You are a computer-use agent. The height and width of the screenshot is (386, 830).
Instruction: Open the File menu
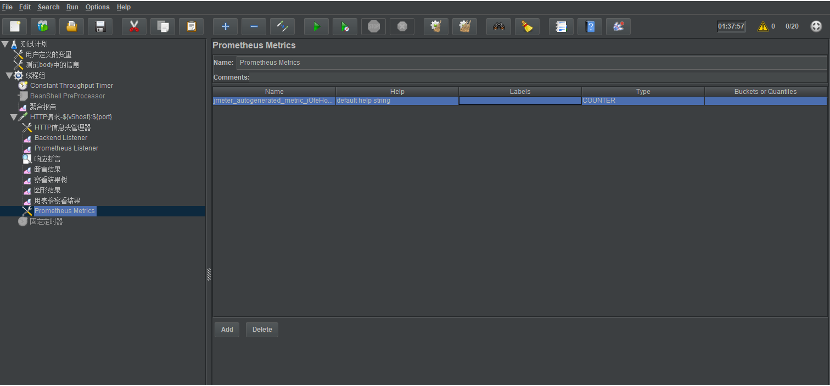(7, 7)
